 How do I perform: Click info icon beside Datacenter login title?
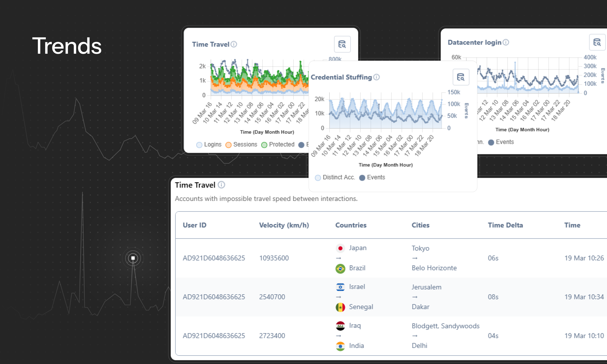[506, 42]
